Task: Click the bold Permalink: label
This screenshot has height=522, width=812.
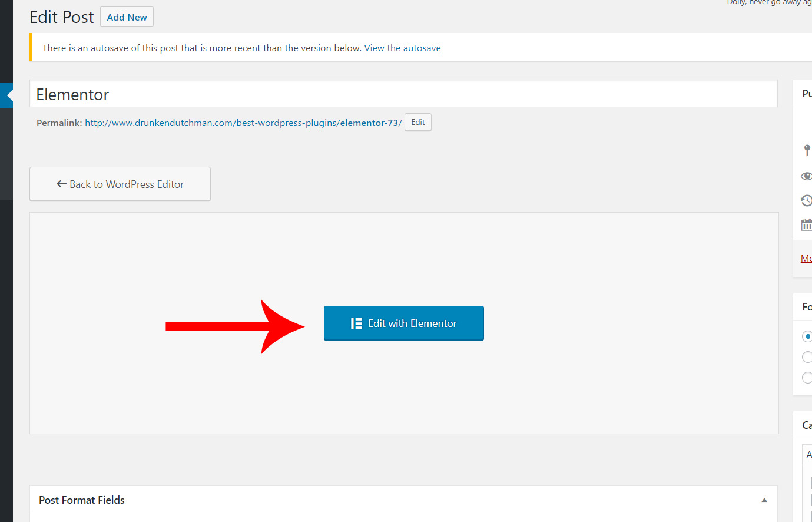Action: (59, 123)
